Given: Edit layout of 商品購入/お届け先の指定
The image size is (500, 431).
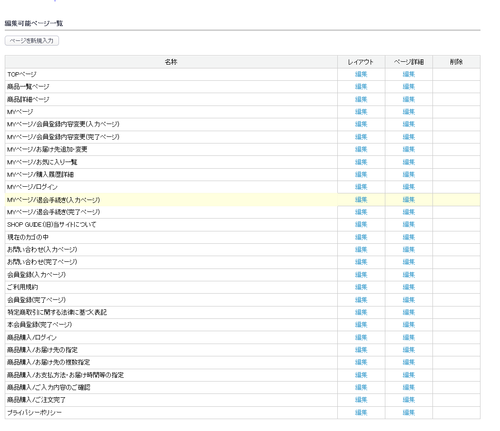Looking at the screenshot, I should click(x=361, y=350).
